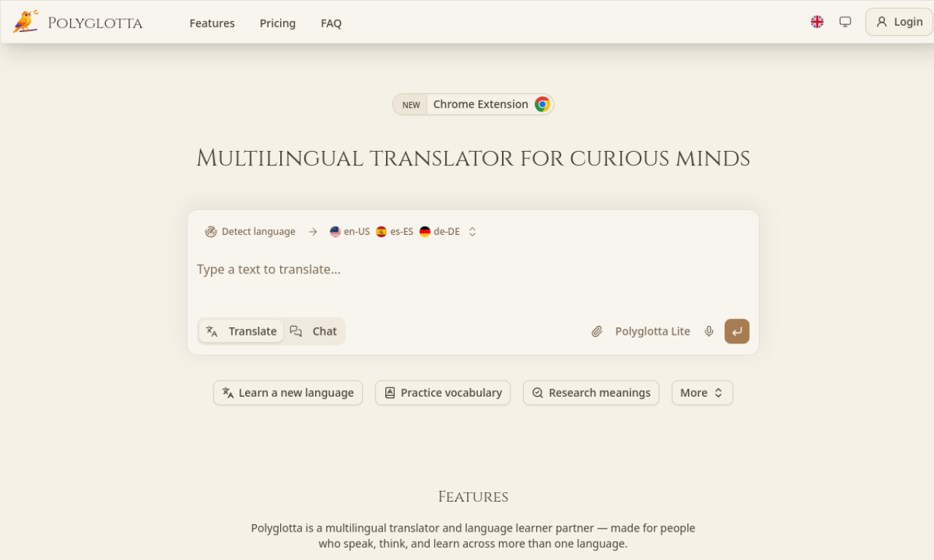Attach a file with the paperclip icon
The height and width of the screenshot is (560, 934).
[597, 331]
